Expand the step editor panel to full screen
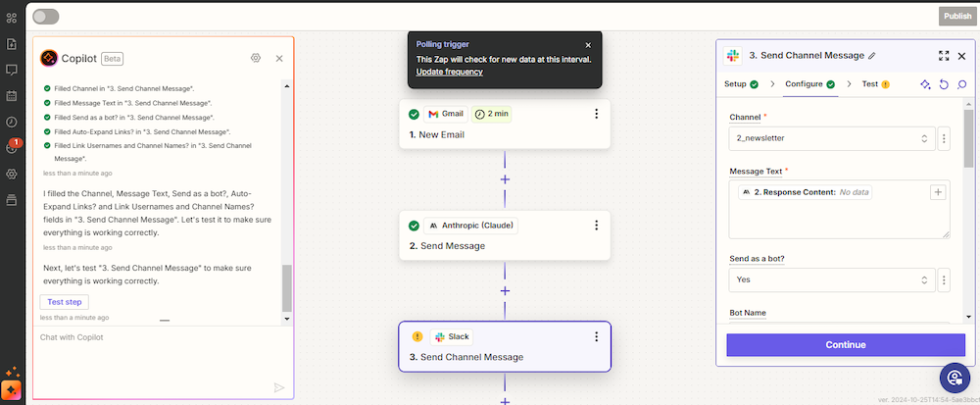This screenshot has width=980, height=405. pyautogui.click(x=944, y=56)
